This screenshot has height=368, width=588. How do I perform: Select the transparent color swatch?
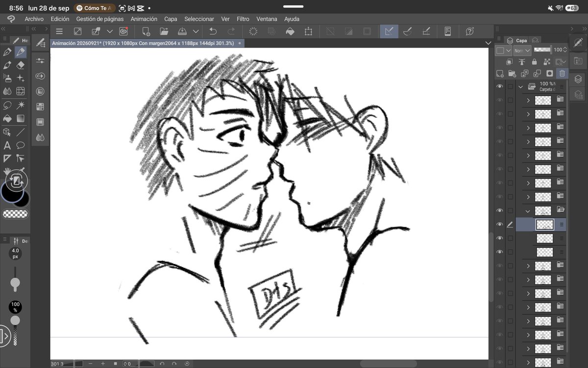click(16, 214)
